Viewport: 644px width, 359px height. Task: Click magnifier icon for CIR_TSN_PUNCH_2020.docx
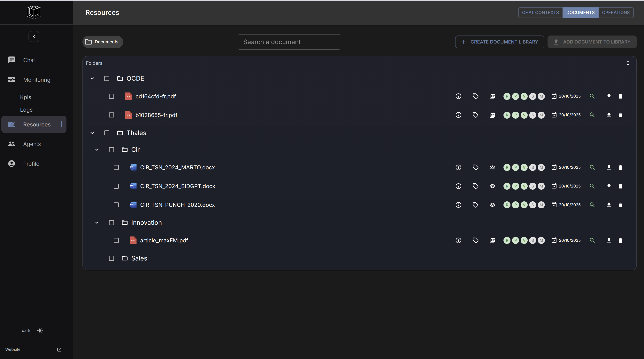click(592, 205)
